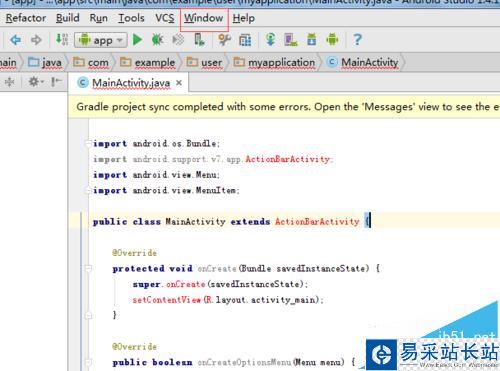Click onCreate closing brace fold marker
This screenshot has height=371, width=500.
coord(88,315)
